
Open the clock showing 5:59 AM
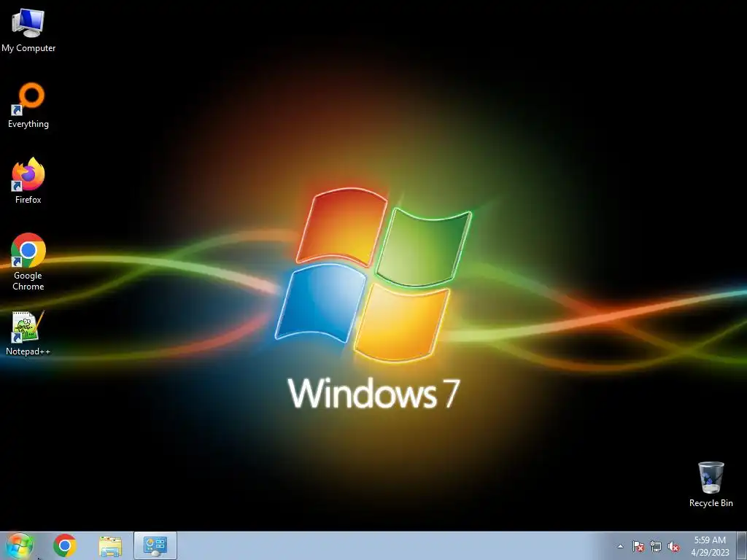point(710,540)
